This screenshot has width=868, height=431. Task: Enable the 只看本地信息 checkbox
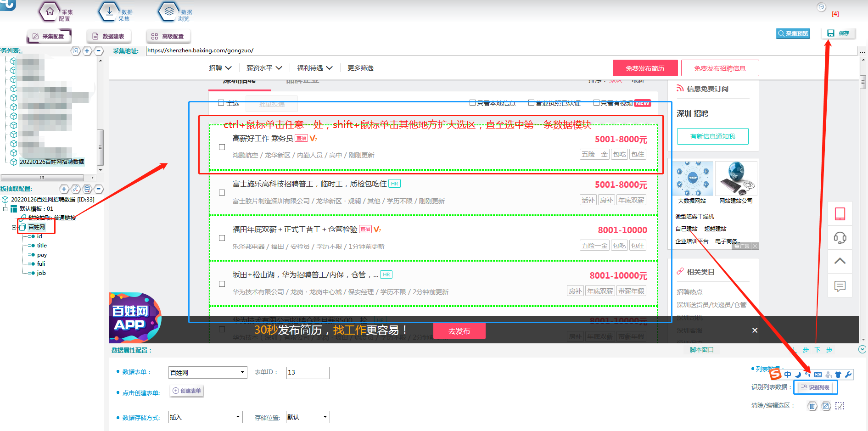[472, 103]
